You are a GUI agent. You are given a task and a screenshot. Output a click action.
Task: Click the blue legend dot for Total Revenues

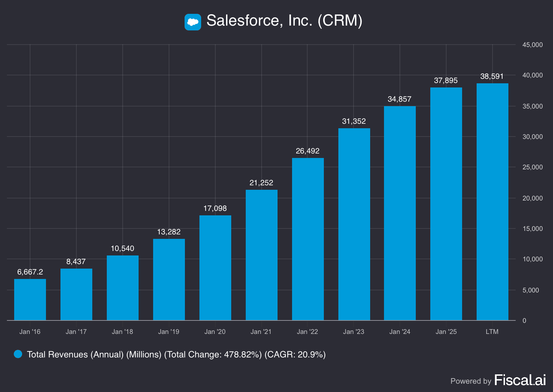[18, 354]
